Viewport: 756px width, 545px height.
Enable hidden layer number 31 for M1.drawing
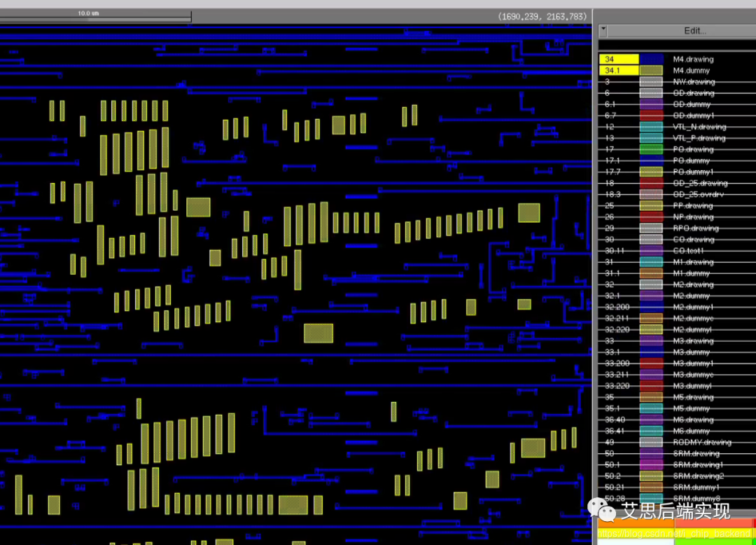(x=619, y=262)
